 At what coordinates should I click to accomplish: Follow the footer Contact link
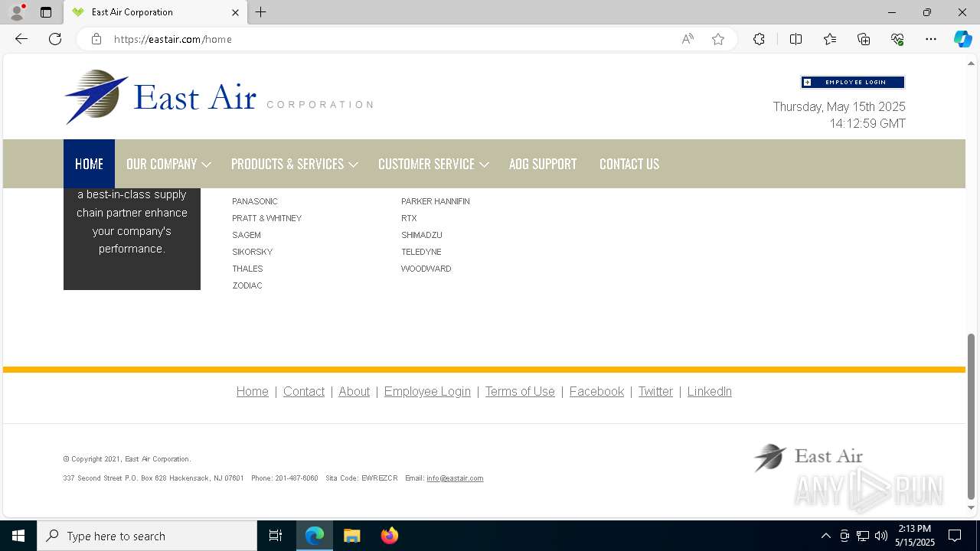(304, 391)
